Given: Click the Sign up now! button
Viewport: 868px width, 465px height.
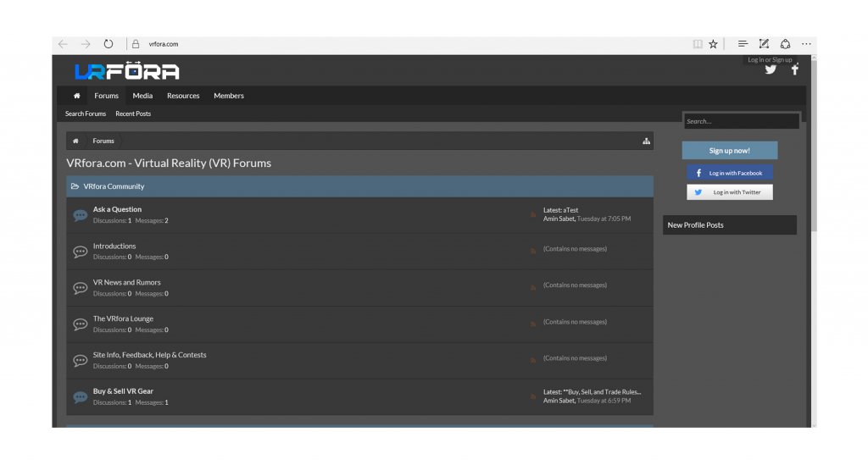Looking at the screenshot, I should click(730, 151).
